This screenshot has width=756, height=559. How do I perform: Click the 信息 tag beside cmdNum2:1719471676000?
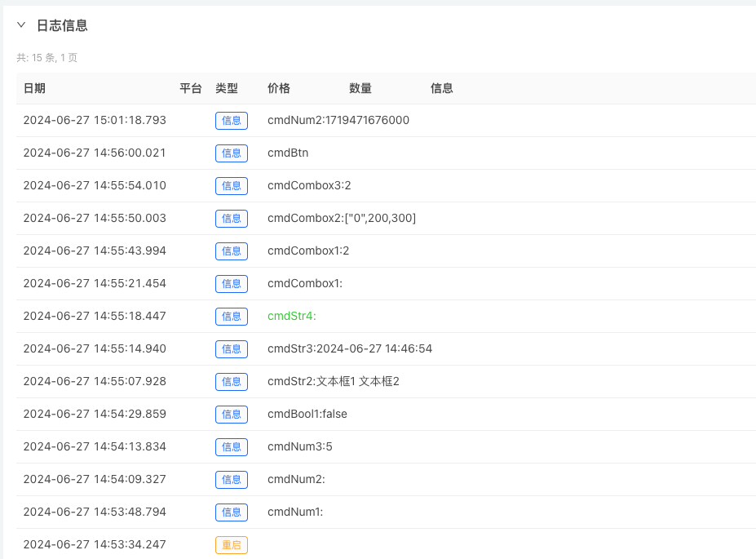(x=232, y=120)
